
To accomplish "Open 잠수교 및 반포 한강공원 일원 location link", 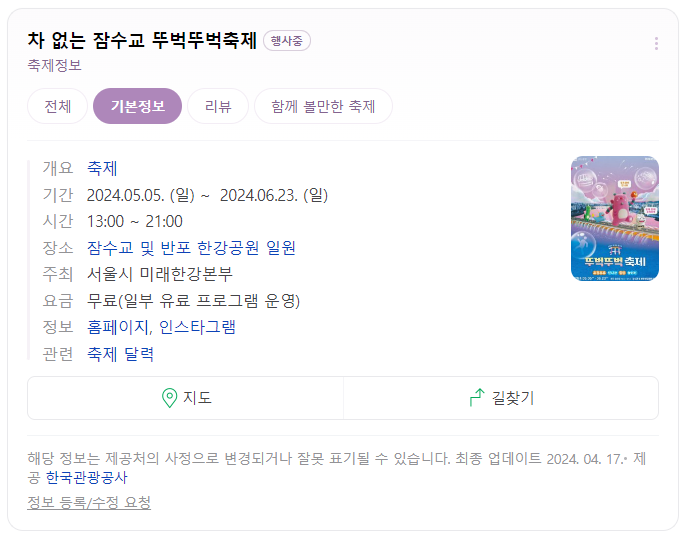I will pos(191,248).
